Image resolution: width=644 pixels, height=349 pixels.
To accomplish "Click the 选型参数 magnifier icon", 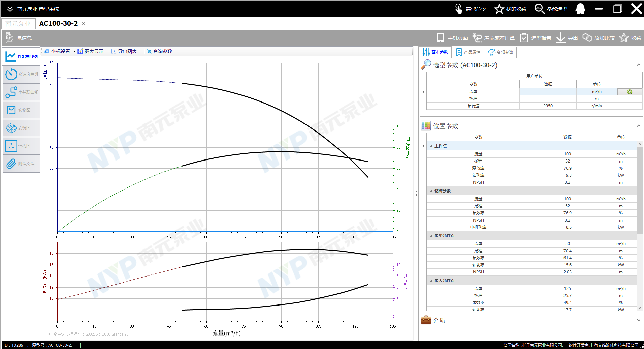I will [426, 64].
